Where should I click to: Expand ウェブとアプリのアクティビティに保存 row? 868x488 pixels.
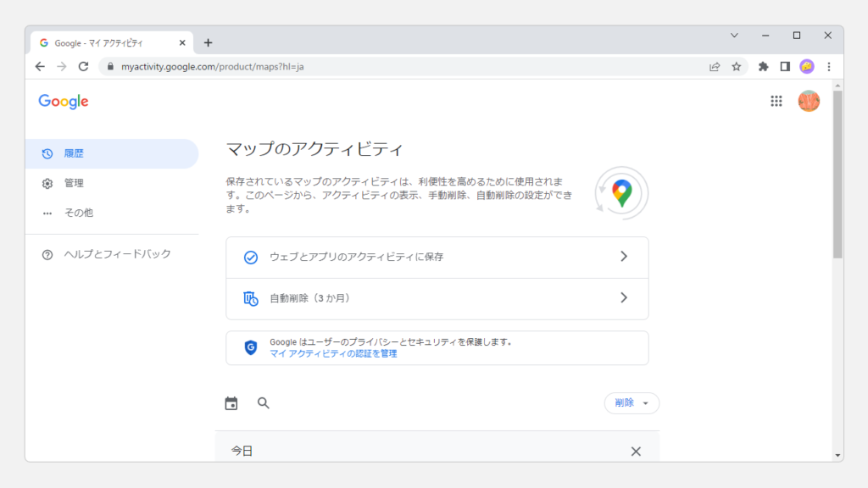pyautogui.click(x=437, y=257)
